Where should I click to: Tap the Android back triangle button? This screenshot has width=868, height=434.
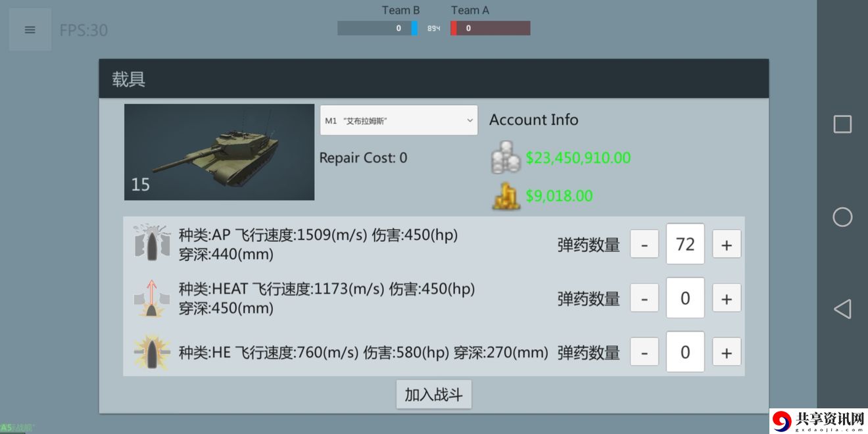tap(842, 309)
